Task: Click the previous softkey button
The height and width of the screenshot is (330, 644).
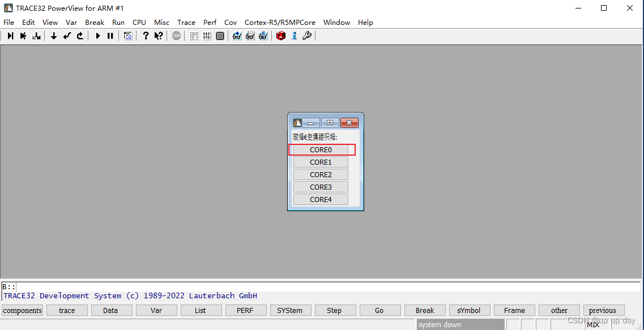Action: 604,310
